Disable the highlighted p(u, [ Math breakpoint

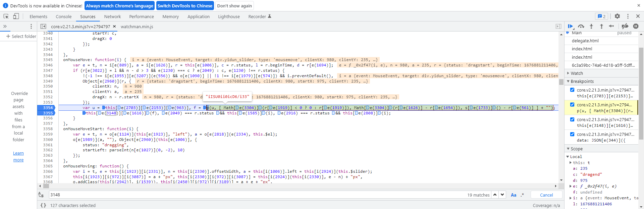[x=572, y=105]
